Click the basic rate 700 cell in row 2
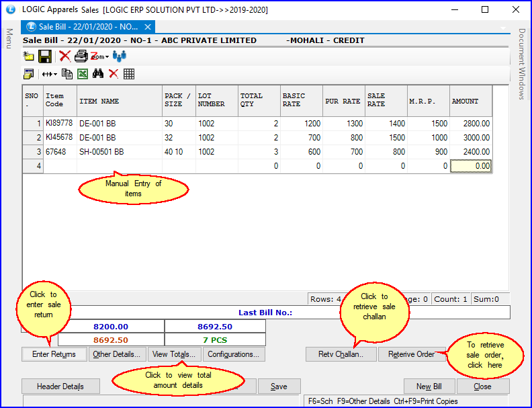 (302, 138)
